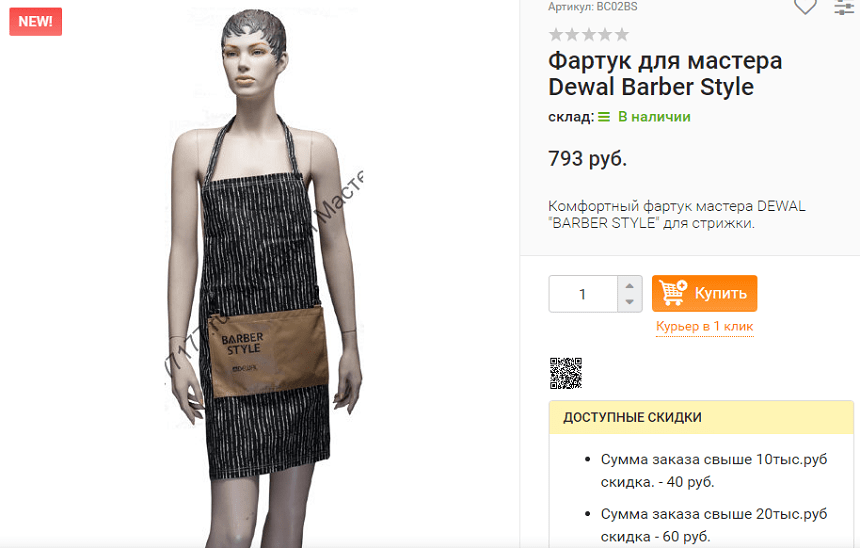Rate product with the third star
860x548 pixels.
coord(589,35)
